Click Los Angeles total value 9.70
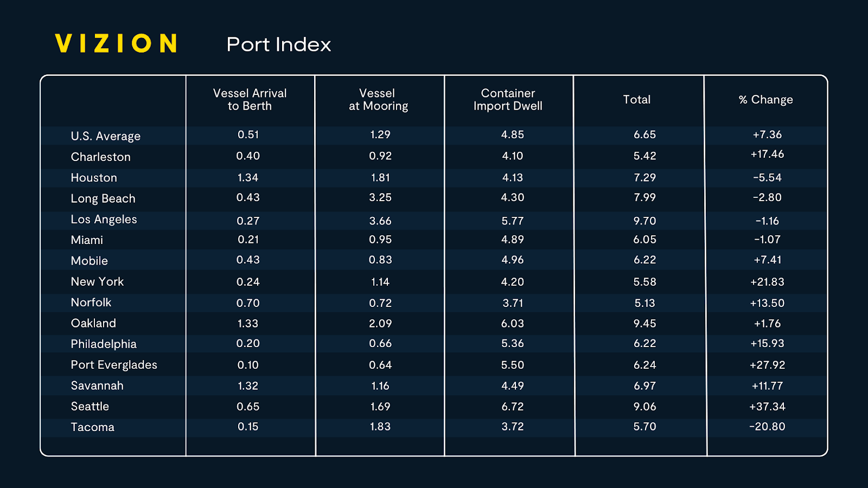Viewport: 868px width, 488px height. point(644,221)
